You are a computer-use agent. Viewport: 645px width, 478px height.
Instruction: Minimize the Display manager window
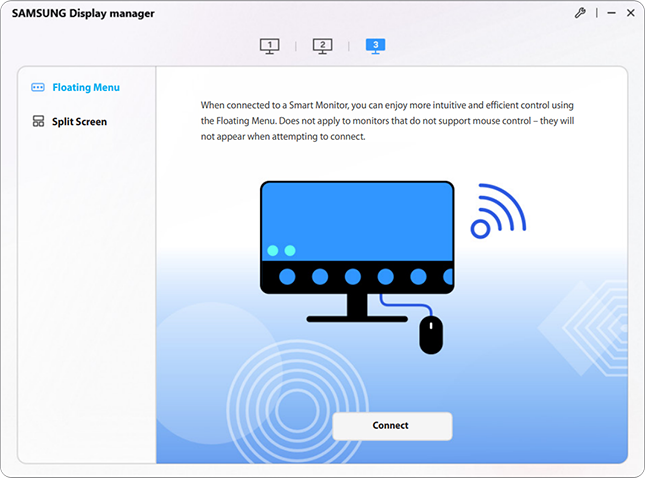(x=604, y=13)
